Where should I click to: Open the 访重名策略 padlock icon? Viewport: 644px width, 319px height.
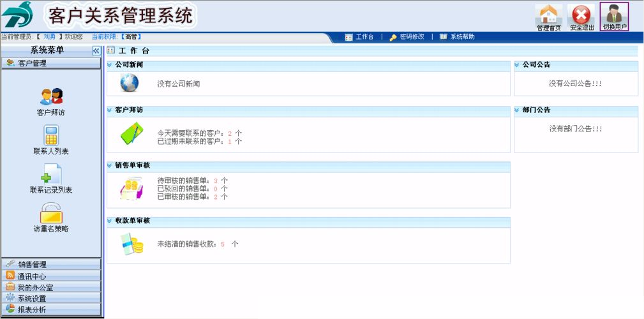pos(51,212)
